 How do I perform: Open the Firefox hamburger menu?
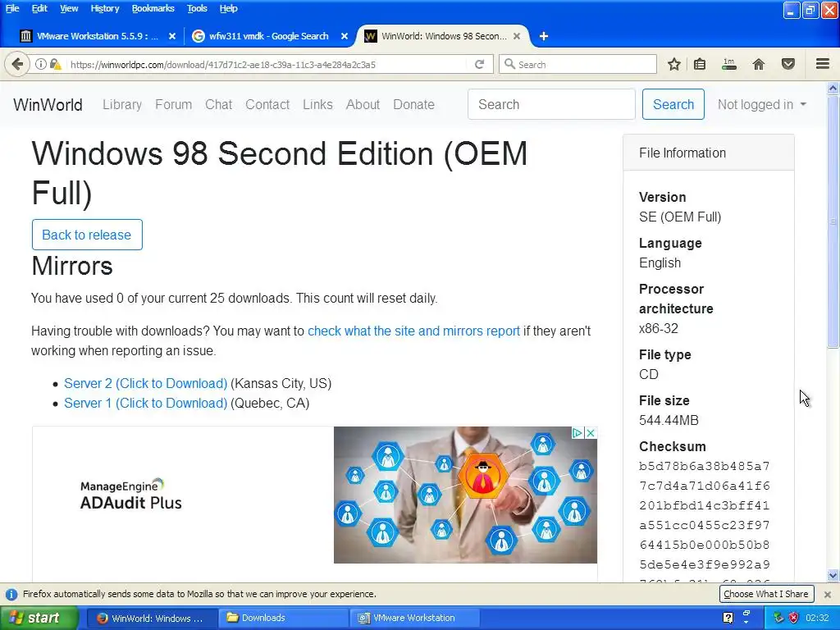coord(823,64)
